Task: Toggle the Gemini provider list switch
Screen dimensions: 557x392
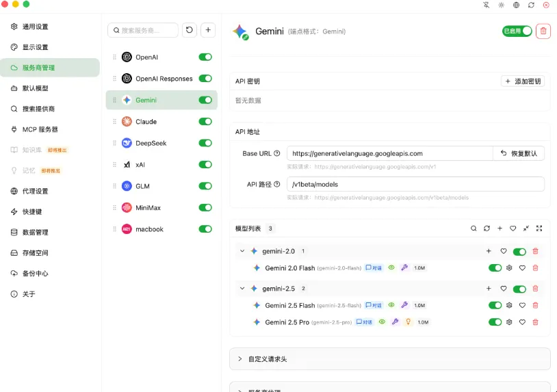Action: [x=205, y=100]
